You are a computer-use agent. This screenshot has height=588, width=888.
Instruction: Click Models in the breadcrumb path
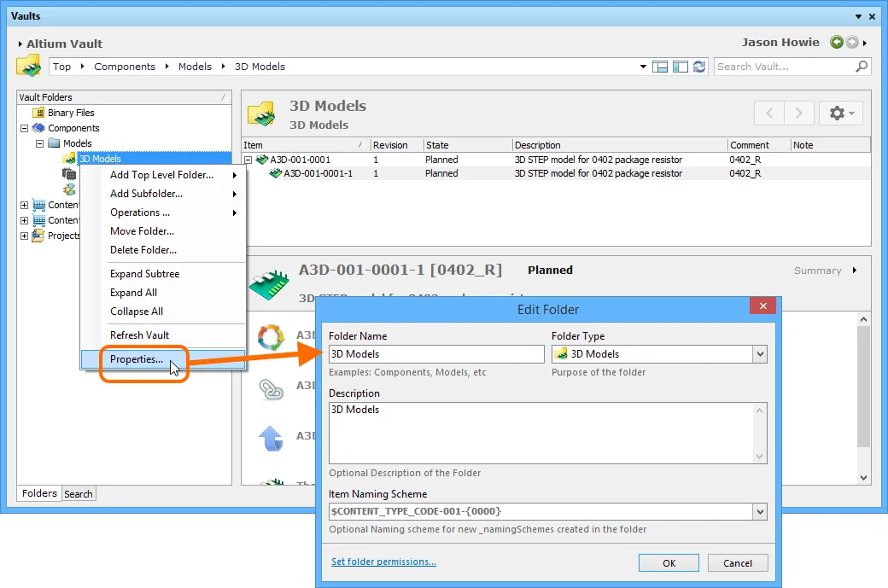tap(195, 67)
